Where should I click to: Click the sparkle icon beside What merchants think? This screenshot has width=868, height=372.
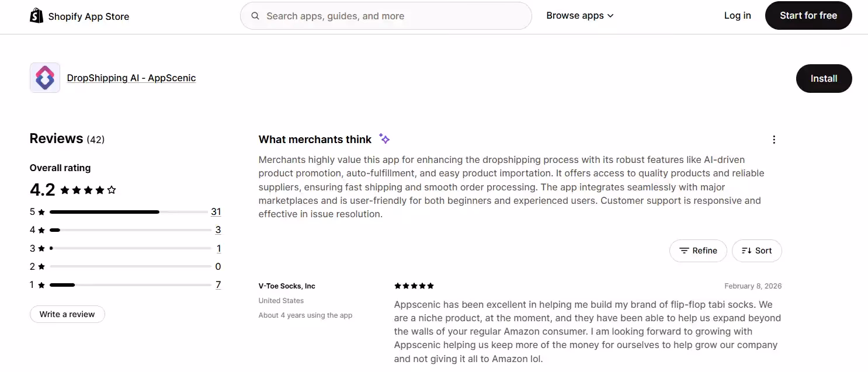click(x=384, y=138)
